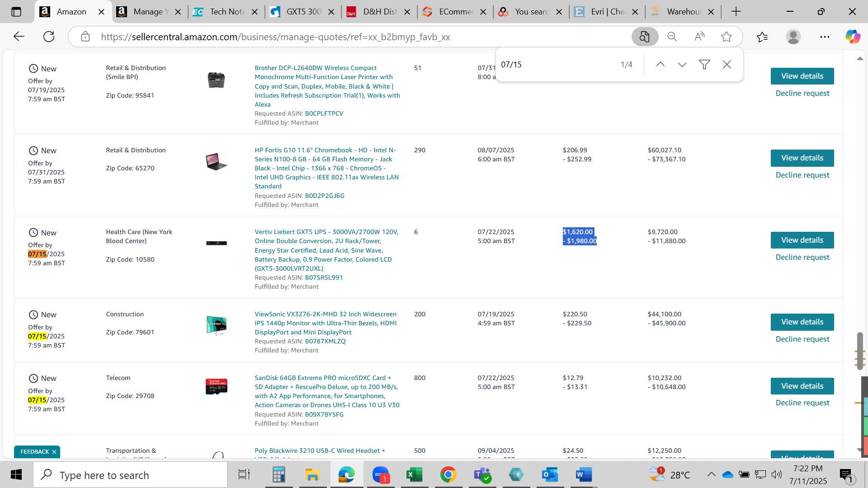Click the find text field containing 07/15
The height and width of the screenshot is (488, 868).
556,65
